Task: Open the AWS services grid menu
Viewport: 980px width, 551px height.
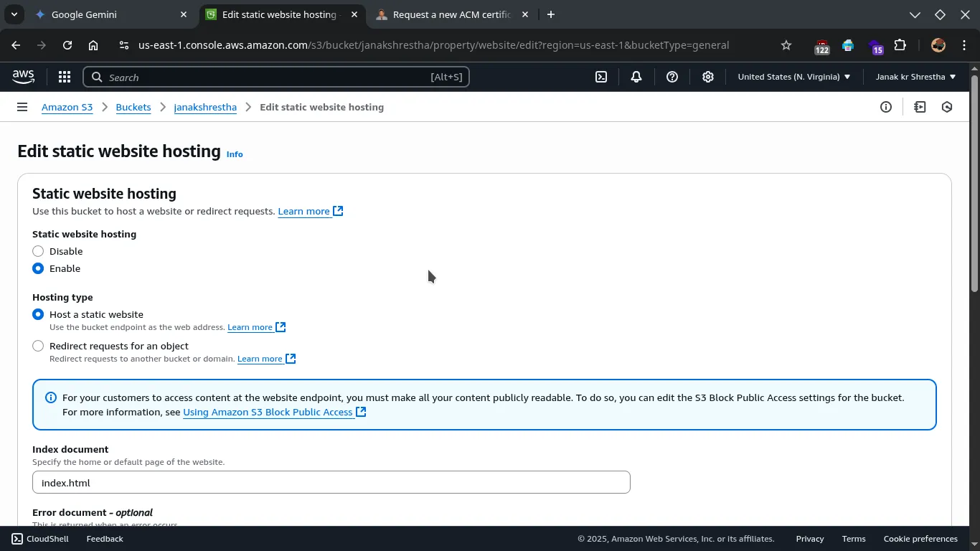Action: click(65, 77)
